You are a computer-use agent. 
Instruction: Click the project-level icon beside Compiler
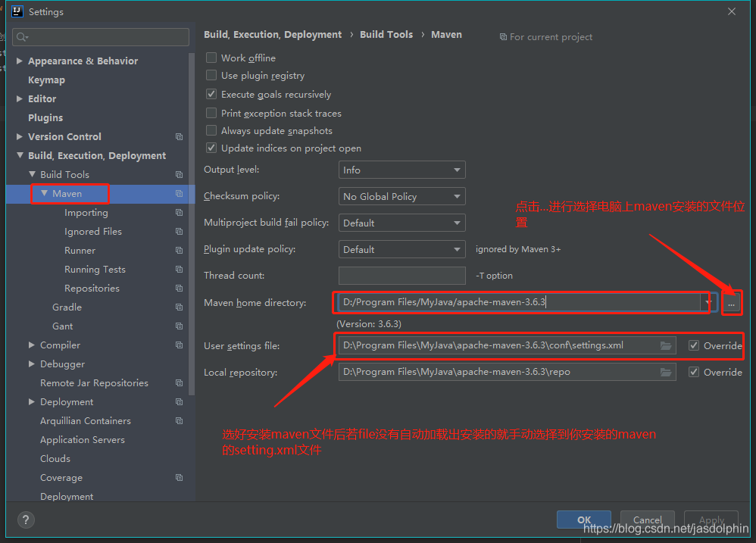click(x=179, y=345)
